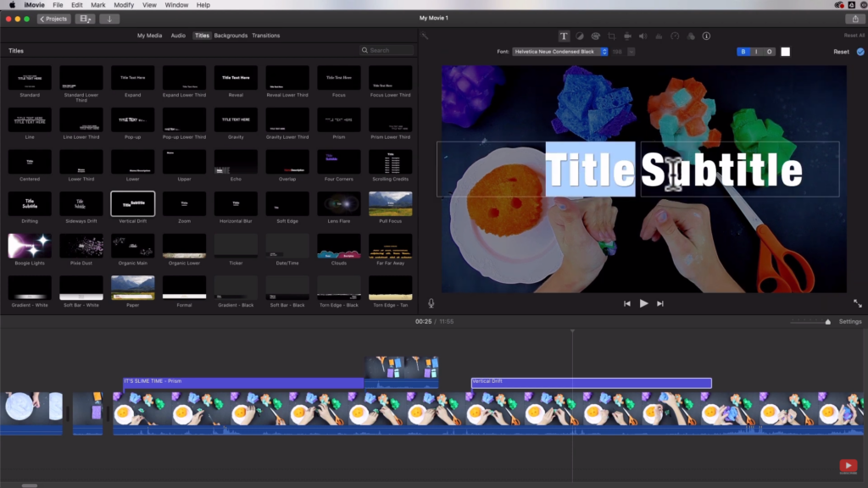Select the Scrolling Credits title thumbnail
Viewport: 868px width, 488px height.
pyautogui.click(x=390, y=162)
